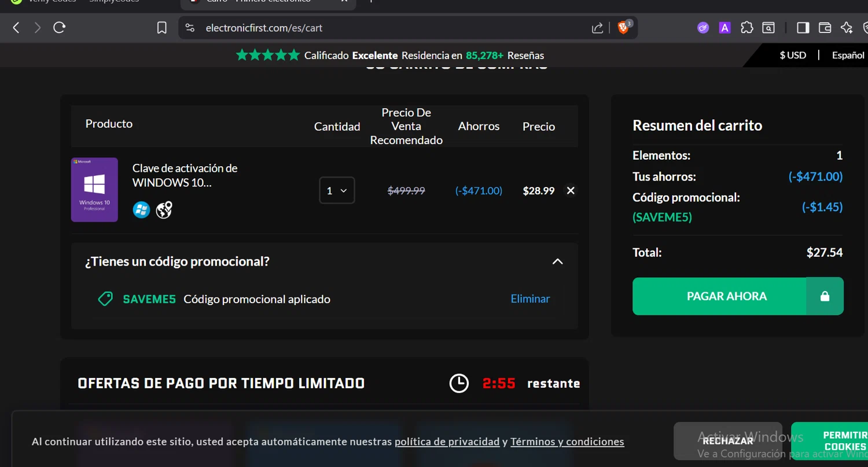Click the (SAVEME5) code in the cart summary
Image resolution: width=868 pixels, height=467 pixels.
coord(662,217)
